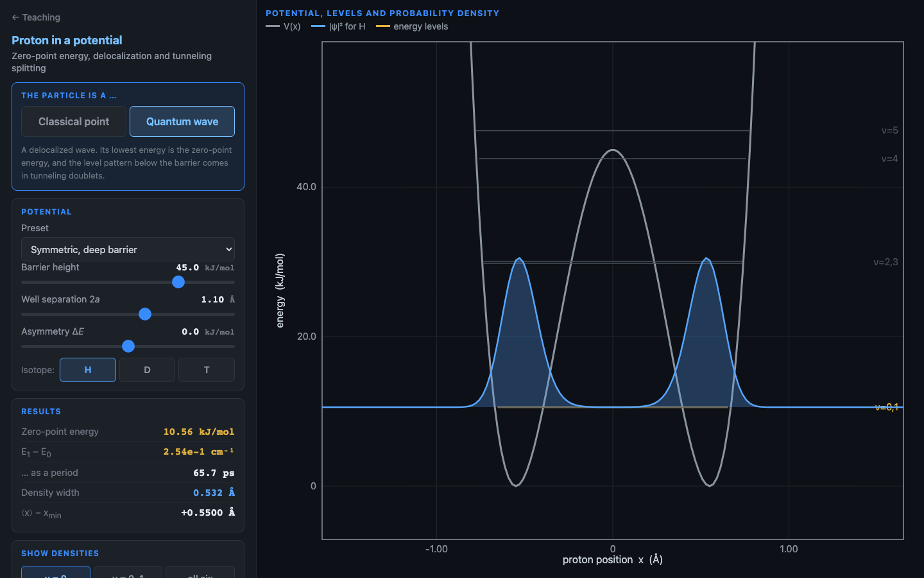Click the Asymmetry ΔE slider handle
Image resolution: width=924 pixels, height=578 pixels.
coord(128,346)
